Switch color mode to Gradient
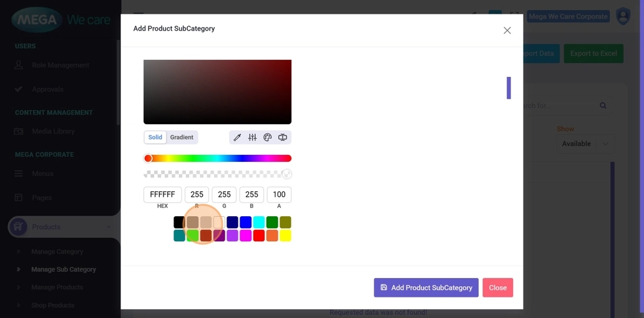 click(182, 137)
